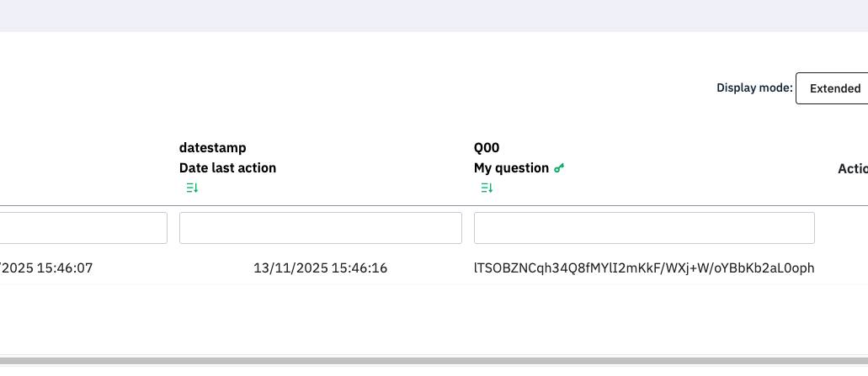868x376 pixels.
Task: Select the 13/11/2025 15:46:16 date cell
Action: tap(320, 269)
